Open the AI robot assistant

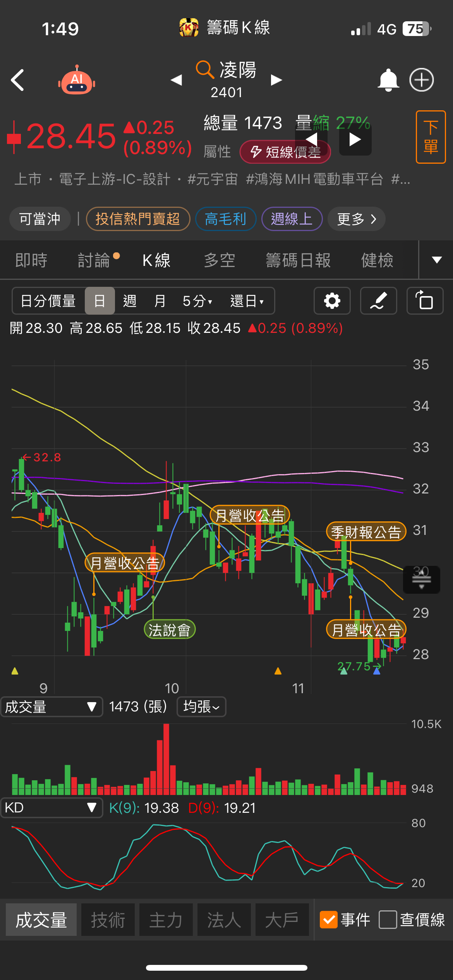point(77,81)
